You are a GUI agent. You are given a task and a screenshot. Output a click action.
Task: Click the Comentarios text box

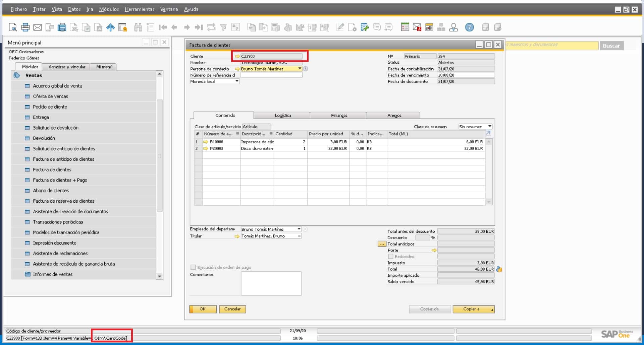271,284
